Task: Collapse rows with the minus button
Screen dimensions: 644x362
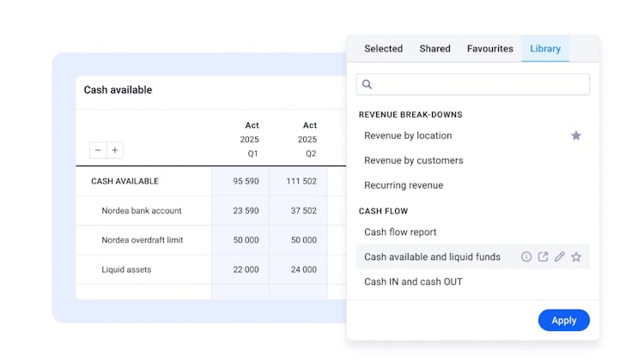Action: click(x=98, y=150)
